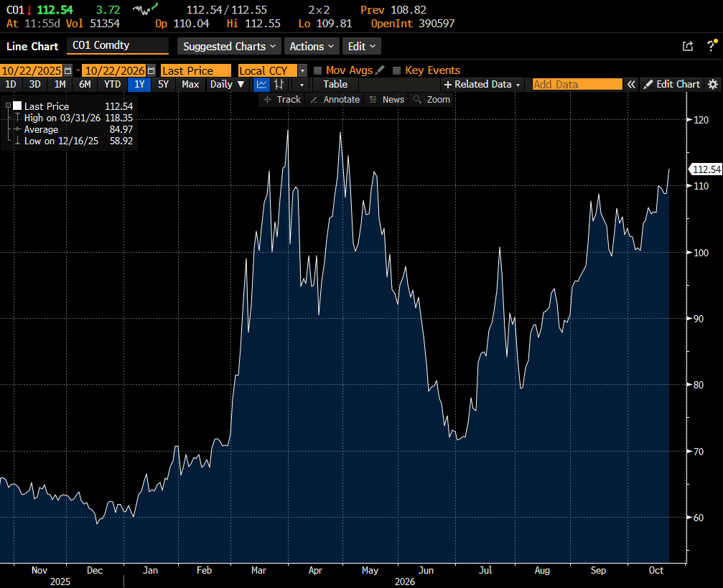The width and height of the screenshot is (723, 588).
Task: Toggle the Last Price series legend box
Action: pyautogui.click(x=17, y=106)
